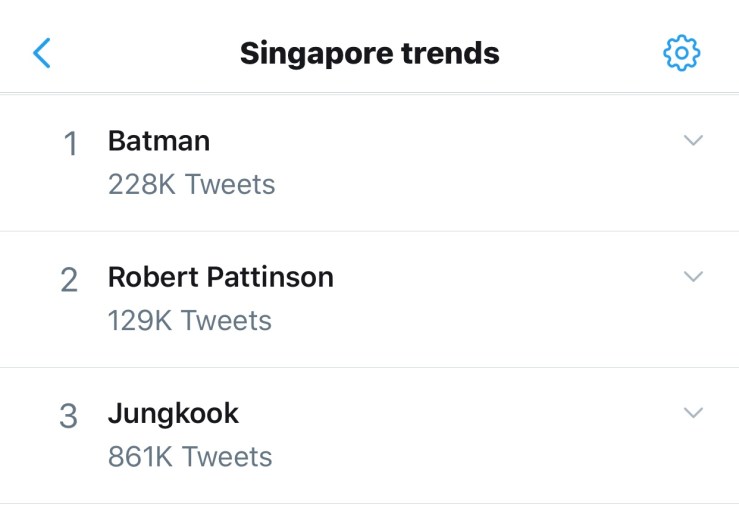Open the Batman trend
The width and height of the screenshot is (739, 505).
click(x=159, y=141)
